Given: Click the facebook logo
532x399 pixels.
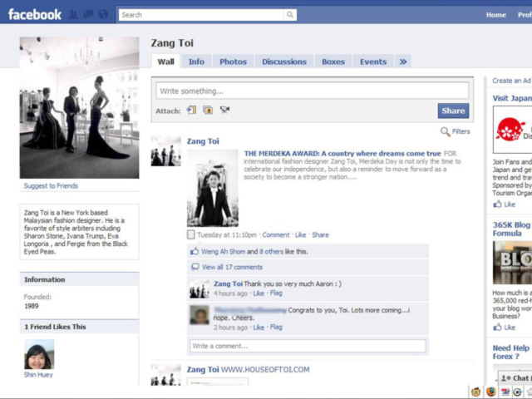Looking at the screenshot, I should pos(35,15).
